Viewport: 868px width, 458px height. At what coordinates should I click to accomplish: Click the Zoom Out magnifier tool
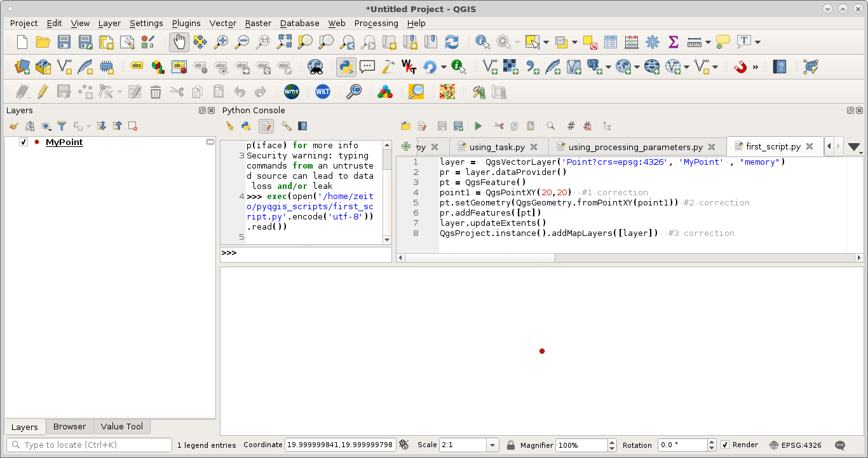click(242, 42)
